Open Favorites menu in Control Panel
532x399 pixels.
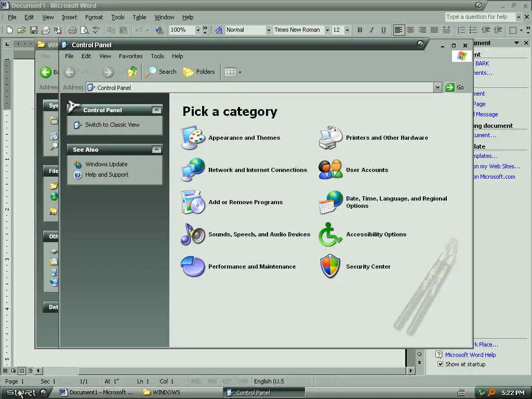(x=130, y=56)
